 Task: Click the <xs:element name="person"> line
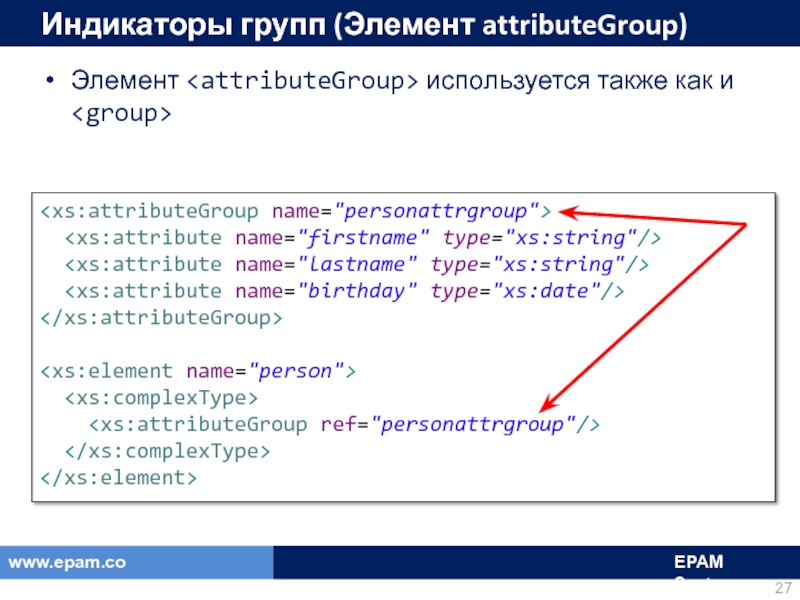198,371
